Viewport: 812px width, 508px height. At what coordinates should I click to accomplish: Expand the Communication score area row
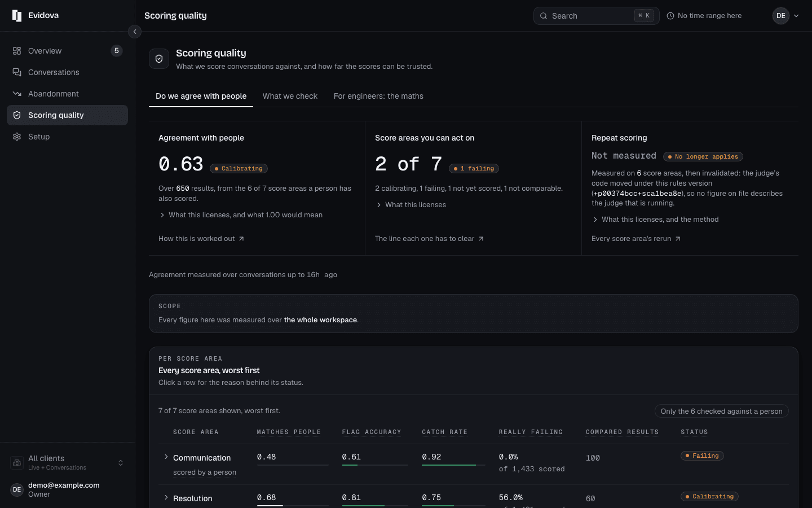click(x=166, y=457)
